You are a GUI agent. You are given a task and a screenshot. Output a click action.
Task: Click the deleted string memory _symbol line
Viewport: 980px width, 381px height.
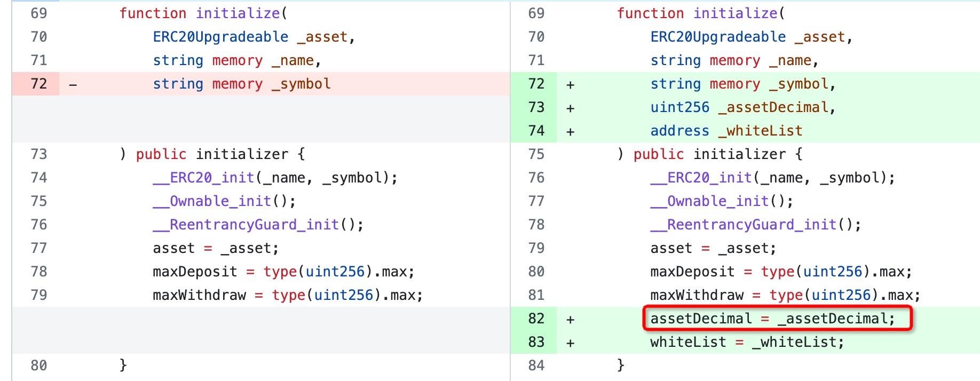(241, 84)
